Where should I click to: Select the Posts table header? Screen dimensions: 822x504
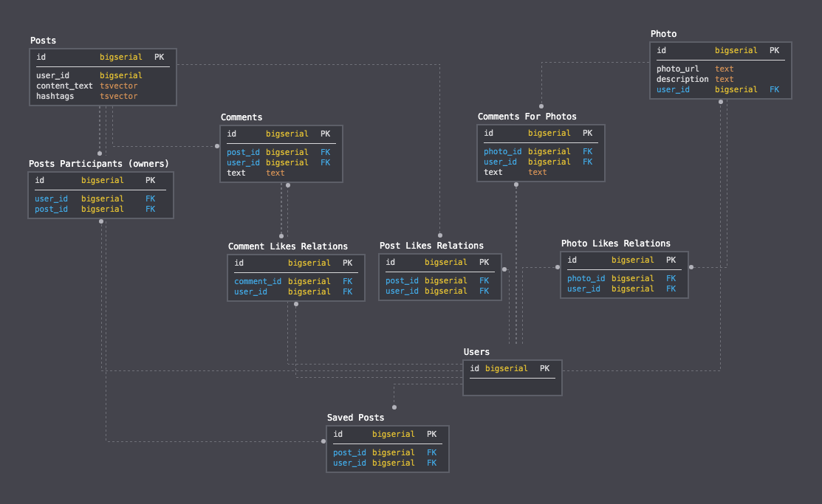click(42, 41)
